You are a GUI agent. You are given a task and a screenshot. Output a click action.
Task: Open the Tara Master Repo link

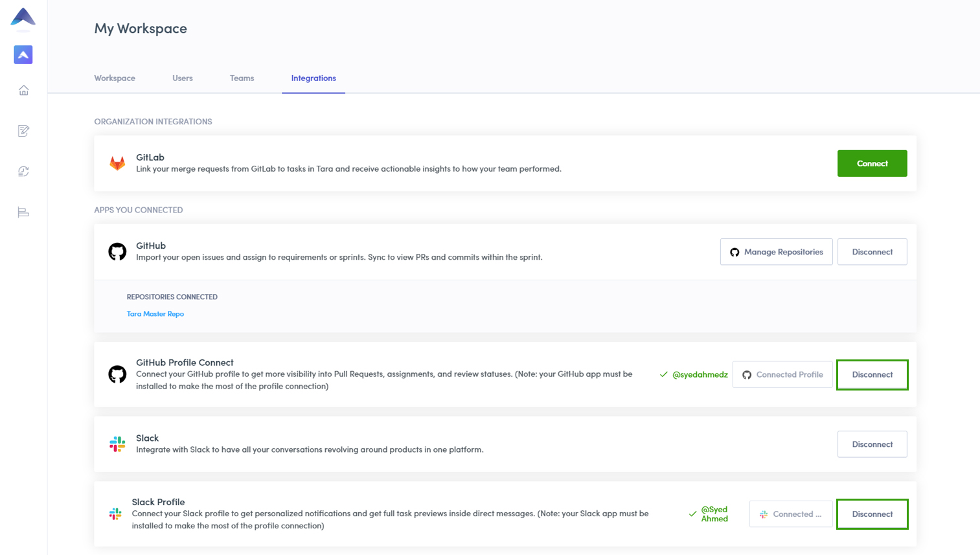155,314
